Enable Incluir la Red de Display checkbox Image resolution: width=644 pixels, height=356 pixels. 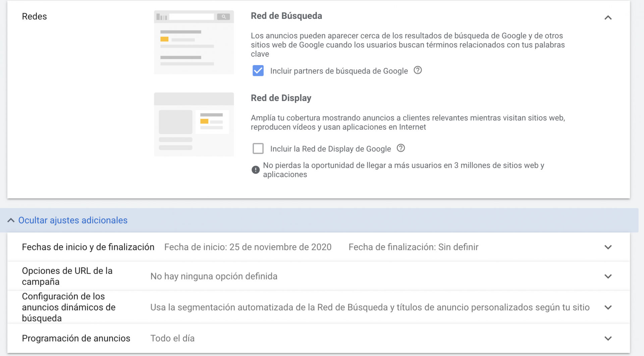pyautogui.click(x=258, y=148)
